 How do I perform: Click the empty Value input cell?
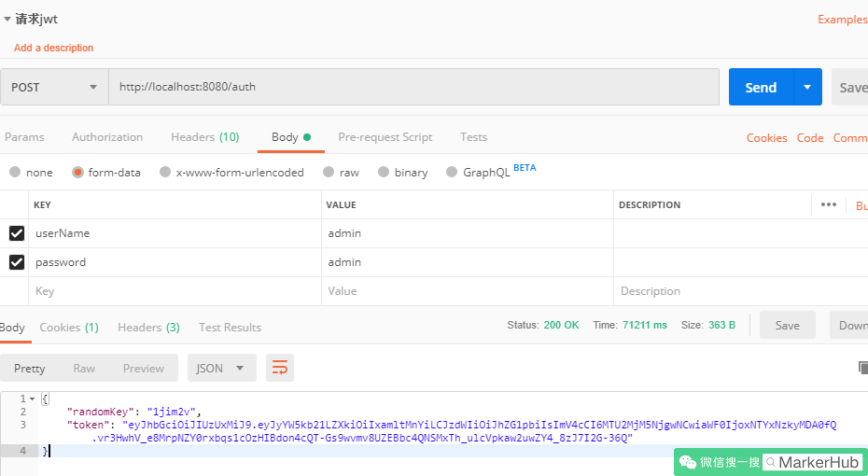[x=468, y=291]
